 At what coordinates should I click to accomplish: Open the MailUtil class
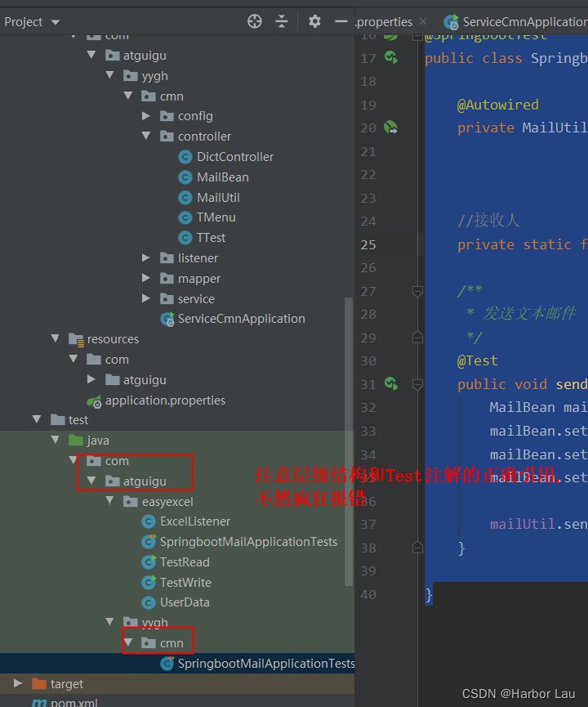pos(218,198)
